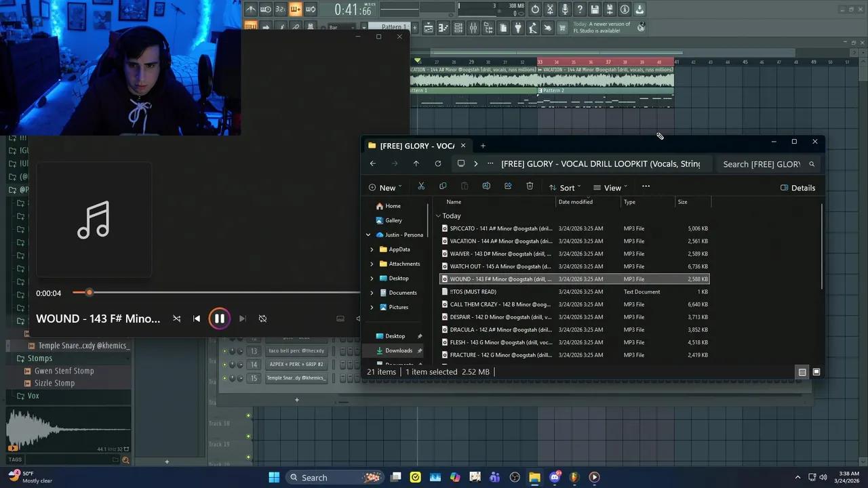Open the Piano roll view
This screenshot has width=868, height=488.
pos(442,27)
